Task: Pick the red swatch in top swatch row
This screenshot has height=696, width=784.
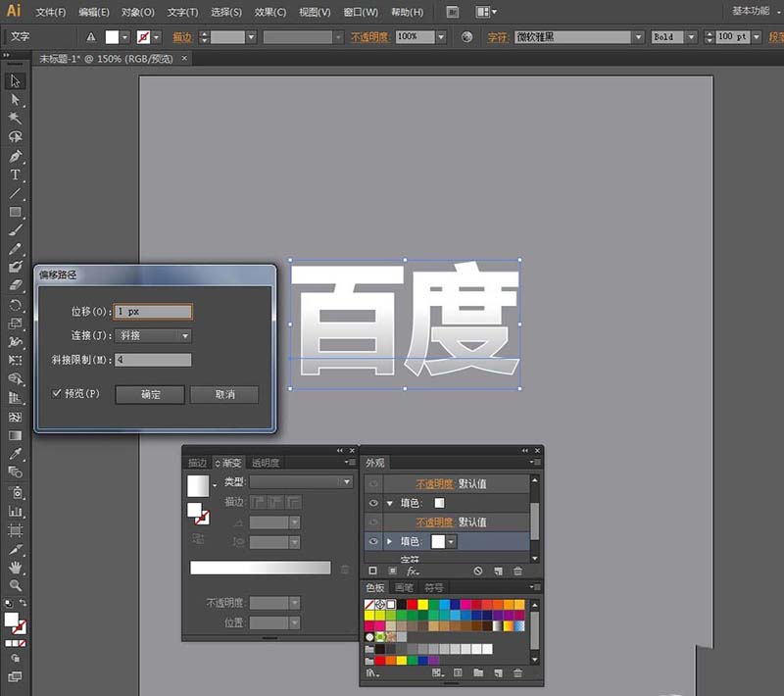Action: (x=412, y=605)
